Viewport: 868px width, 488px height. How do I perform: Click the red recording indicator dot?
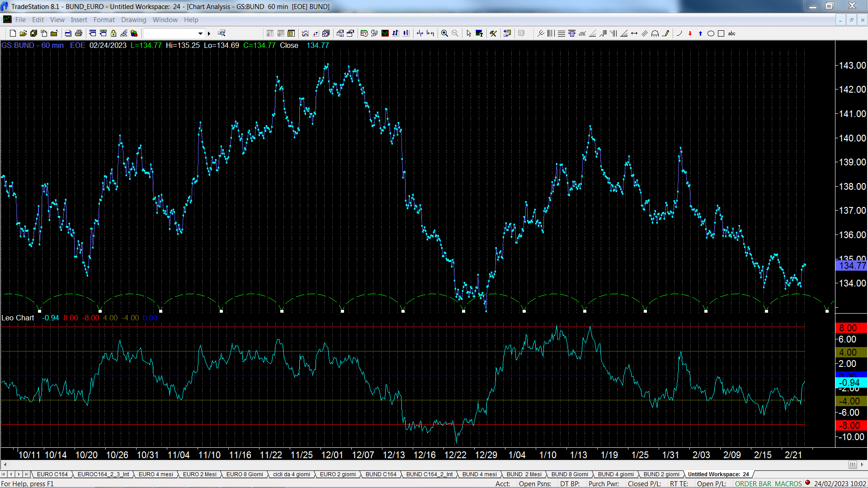pyautogui.click(x=808, y=483)
